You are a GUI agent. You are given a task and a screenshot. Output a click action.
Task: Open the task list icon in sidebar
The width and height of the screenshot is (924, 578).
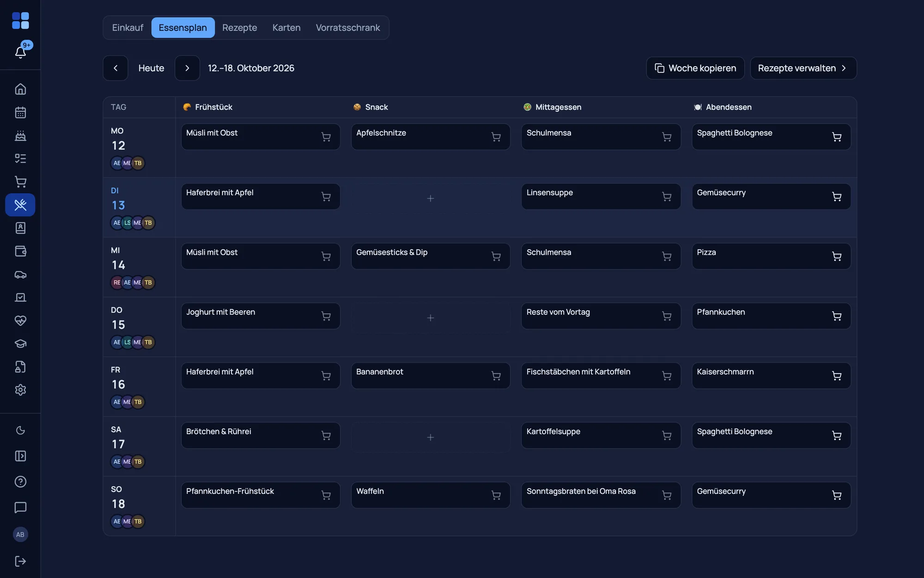(20, 159)
